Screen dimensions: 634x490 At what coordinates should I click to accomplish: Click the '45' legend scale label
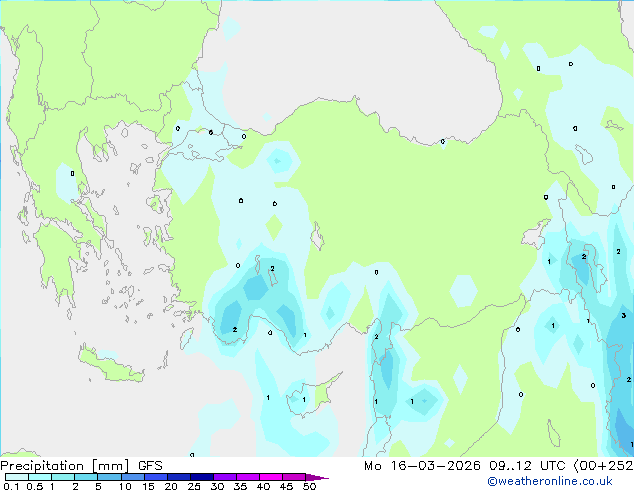pos(286,486)
